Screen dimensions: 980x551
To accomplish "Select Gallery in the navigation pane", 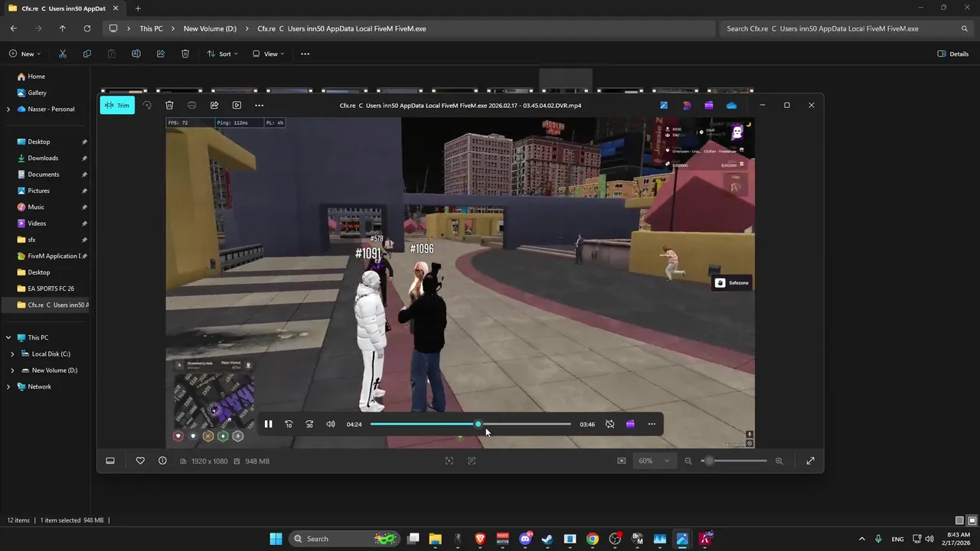I will tap(37, 93).
